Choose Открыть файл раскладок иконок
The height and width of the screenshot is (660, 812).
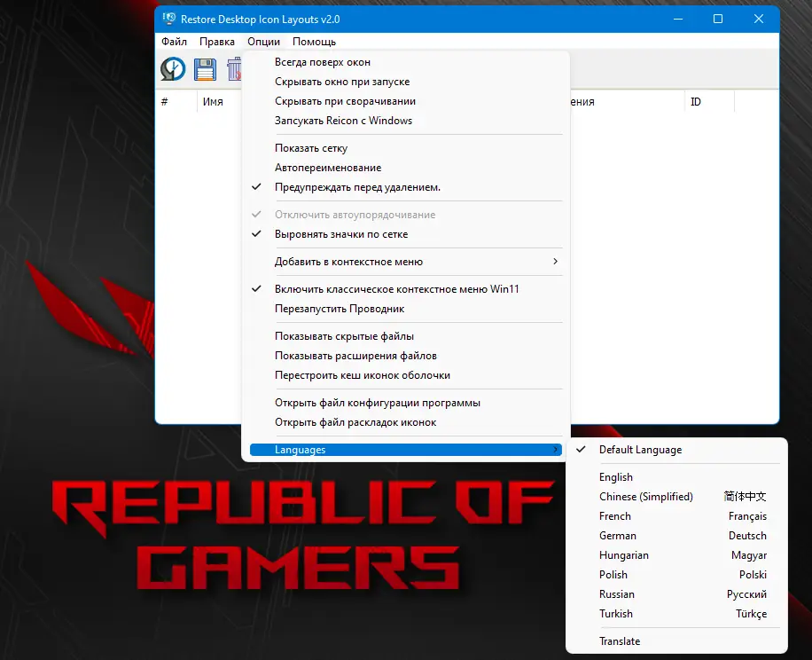pos(406,423)
